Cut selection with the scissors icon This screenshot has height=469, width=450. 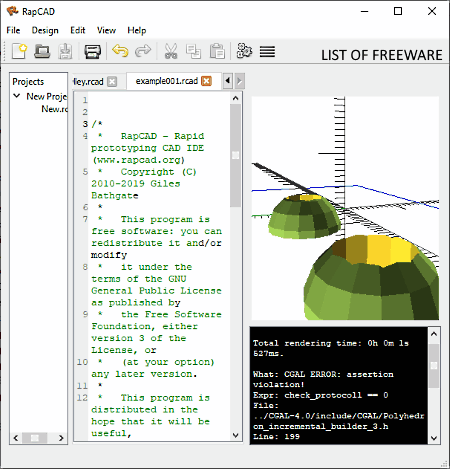[171, 52]
